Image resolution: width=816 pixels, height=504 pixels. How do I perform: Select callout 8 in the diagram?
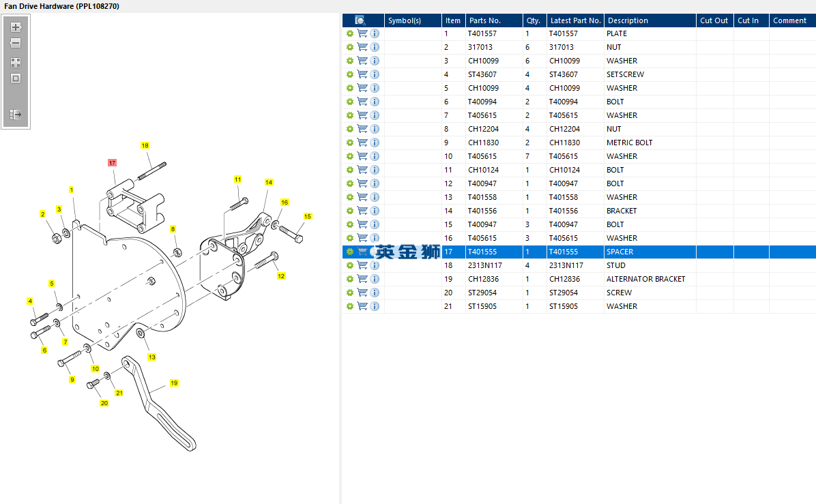[x=173, y=229]
